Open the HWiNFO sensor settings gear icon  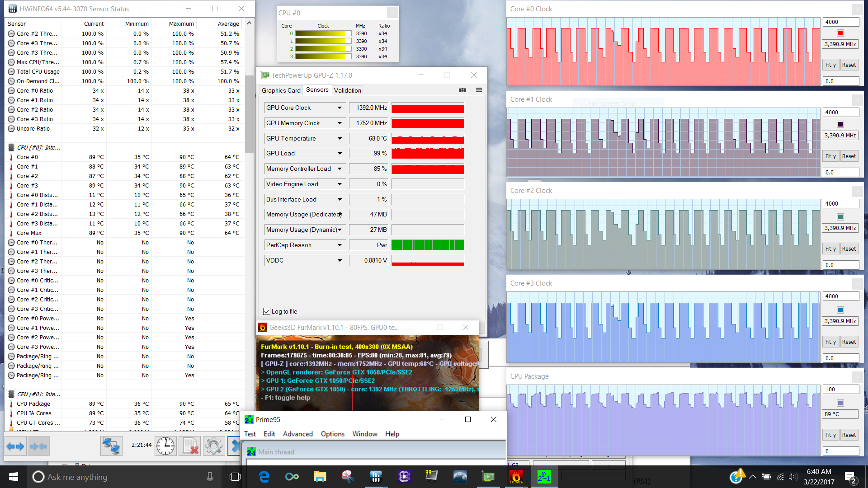(213, 446)
